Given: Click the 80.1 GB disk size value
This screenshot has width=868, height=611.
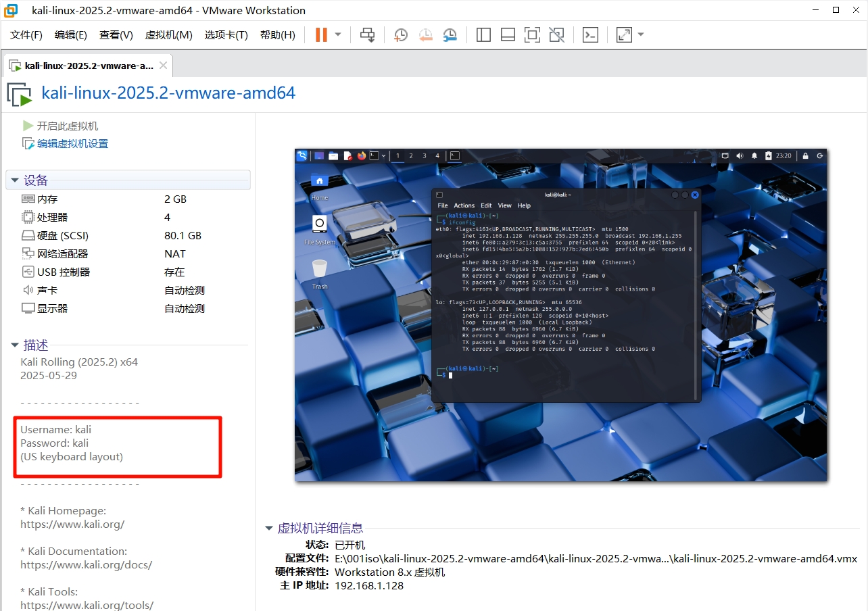Looking at the screenshot, I should 183,235.
